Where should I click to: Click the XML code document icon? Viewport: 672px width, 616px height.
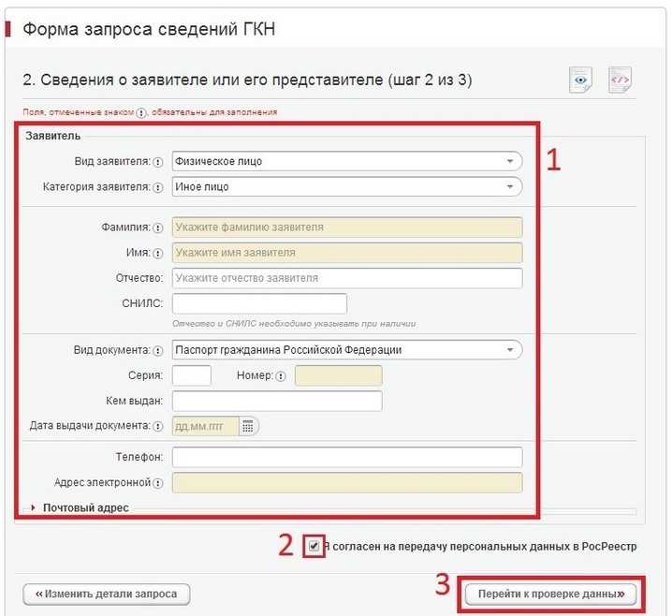(x=620, y=81)
